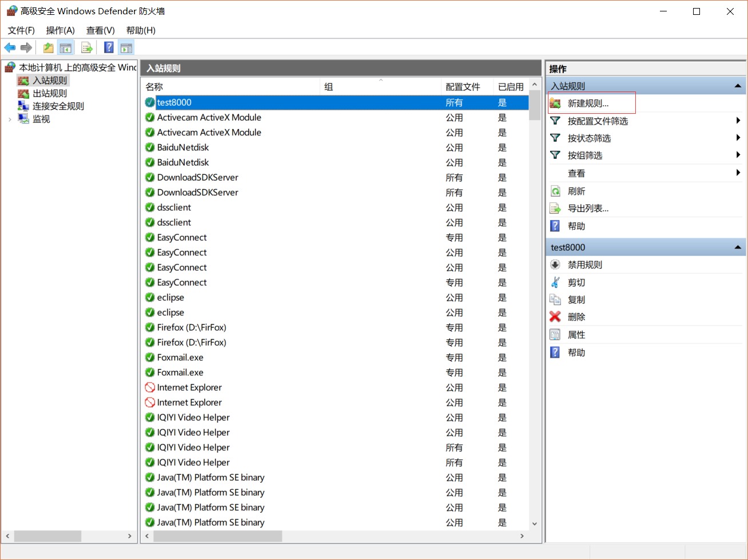
Task: Click the rule list horizontal scrollbar thumb
Action: [218, 536]
